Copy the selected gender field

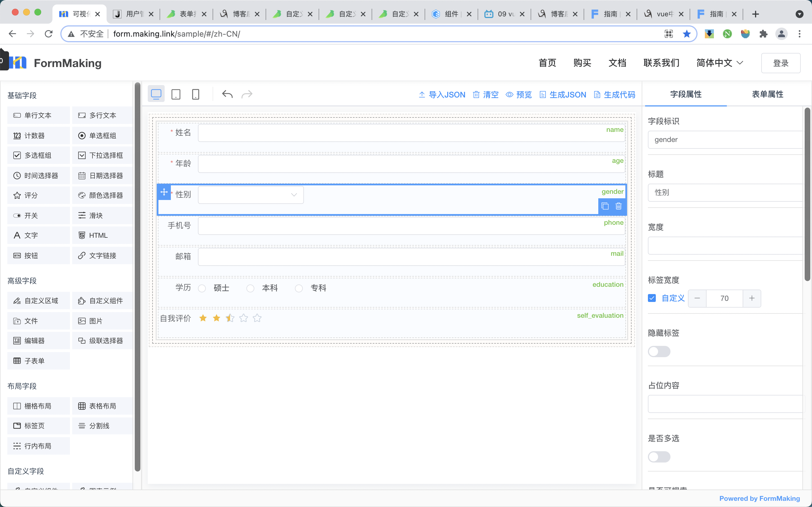tap(605, 206)
